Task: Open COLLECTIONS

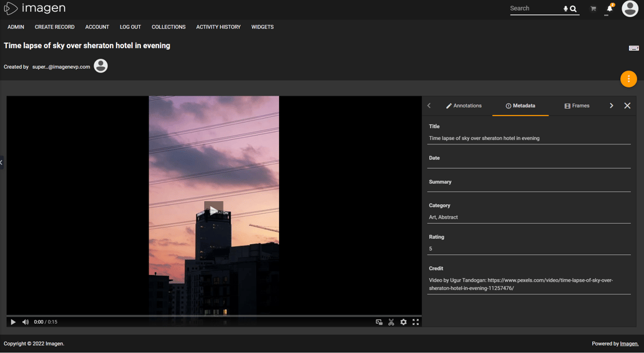Action: 168,27
